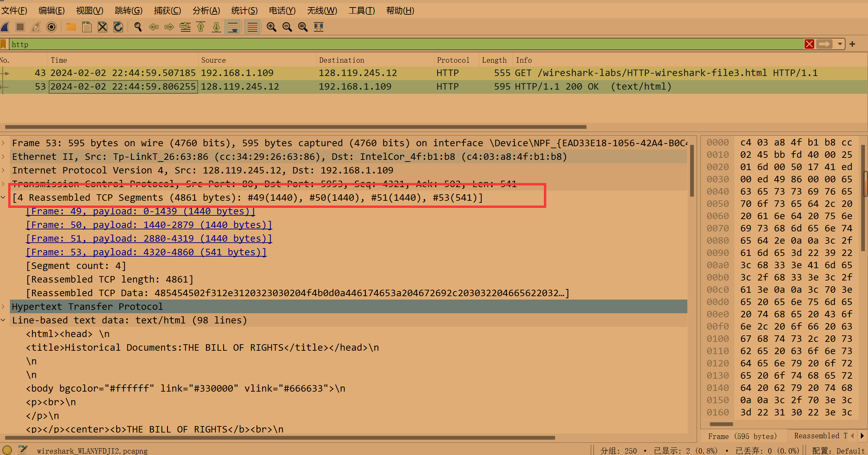Viewport: 868px width, 455px height.
Task: Jump to the last packet
Action: [216, 27]
